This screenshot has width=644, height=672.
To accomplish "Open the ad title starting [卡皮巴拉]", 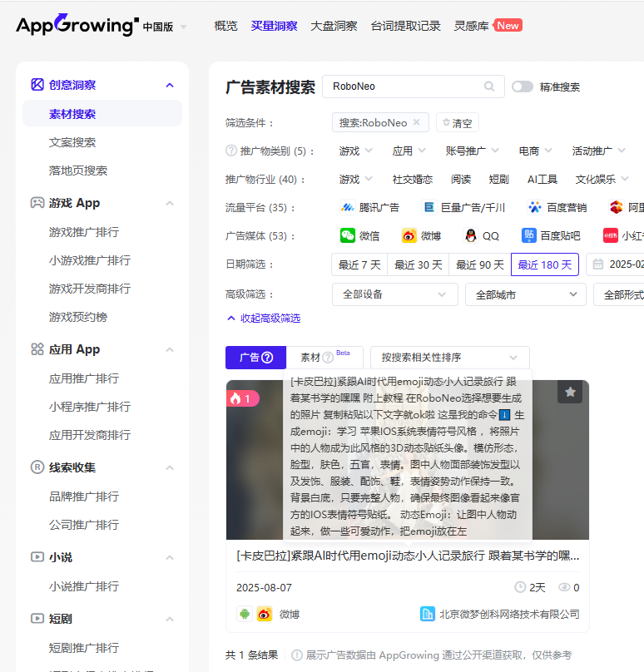I will coord(408,556).
